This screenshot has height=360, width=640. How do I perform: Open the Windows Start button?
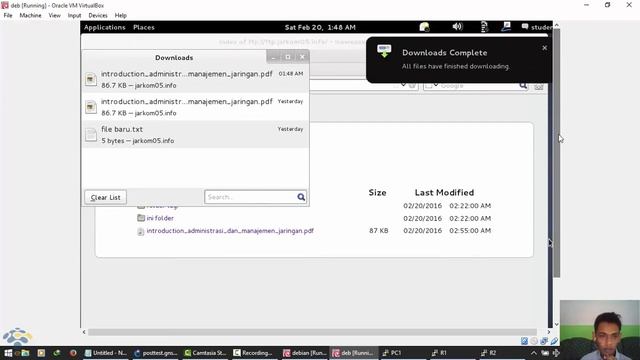[8, 353]
